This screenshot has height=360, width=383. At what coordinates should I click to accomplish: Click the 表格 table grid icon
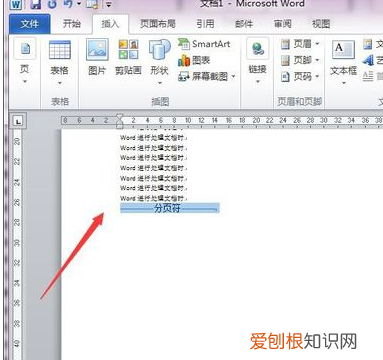click(60, 50)
